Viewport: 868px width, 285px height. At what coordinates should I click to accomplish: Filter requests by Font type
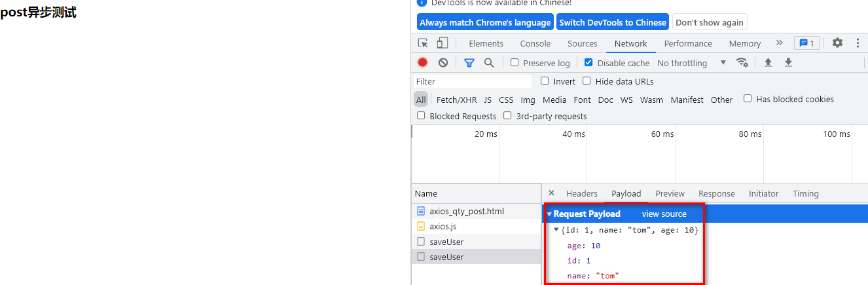[582, 100]
